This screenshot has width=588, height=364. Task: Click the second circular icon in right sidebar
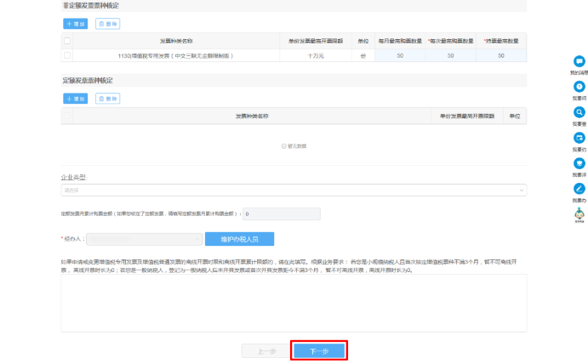click(579, 87)
